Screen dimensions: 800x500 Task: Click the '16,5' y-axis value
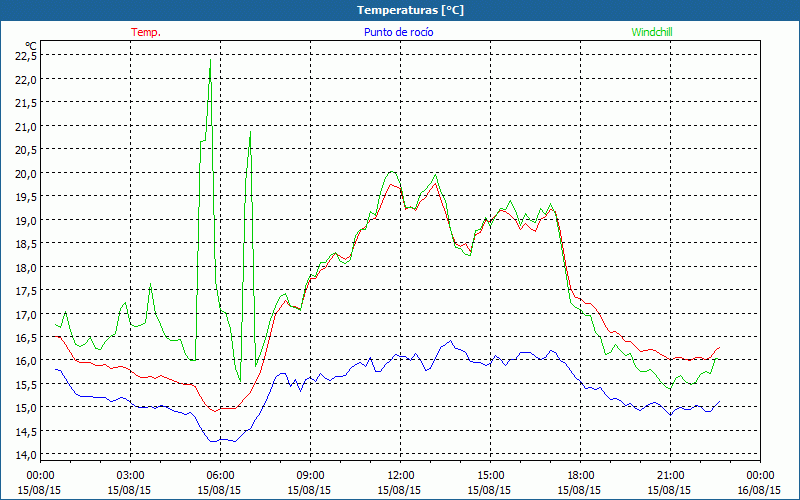click(26, 337)
